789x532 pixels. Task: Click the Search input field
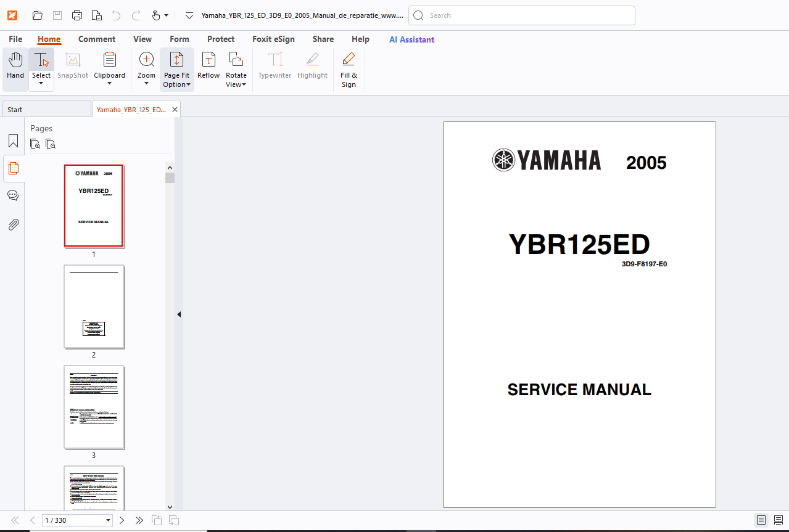point(522,15)
